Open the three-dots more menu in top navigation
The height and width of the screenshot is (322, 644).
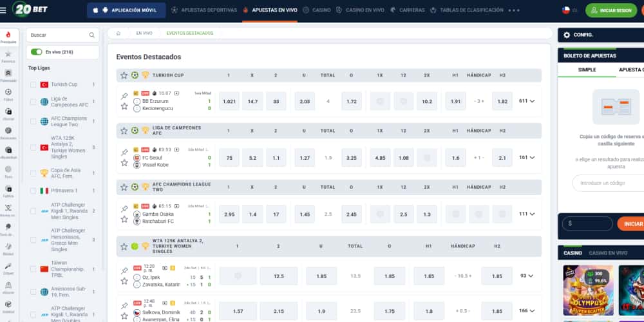(x=514, y=10)
